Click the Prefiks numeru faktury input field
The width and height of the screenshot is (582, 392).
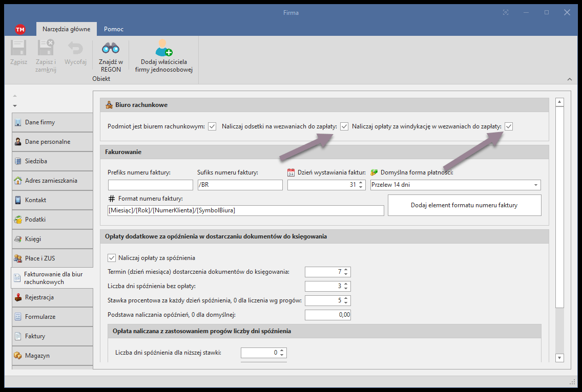pos(151,185)
